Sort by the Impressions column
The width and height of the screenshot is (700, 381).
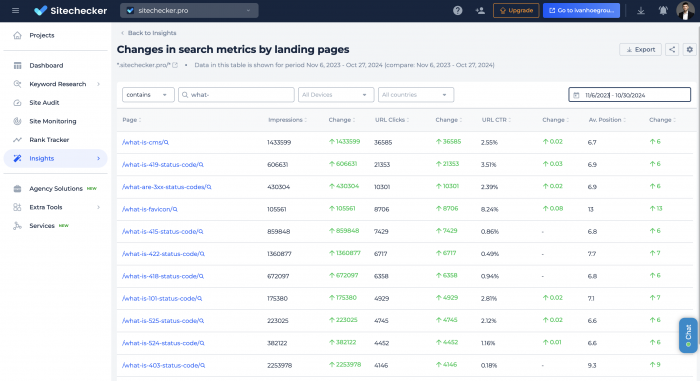point(287,120)
